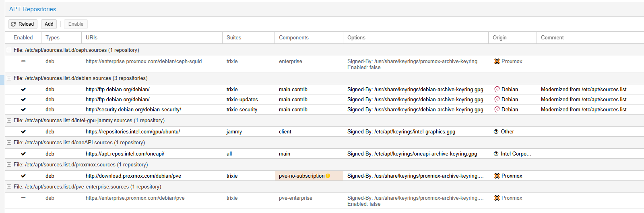
Task: Collapse the ceph.sources file group
Action: click(9, 50)
